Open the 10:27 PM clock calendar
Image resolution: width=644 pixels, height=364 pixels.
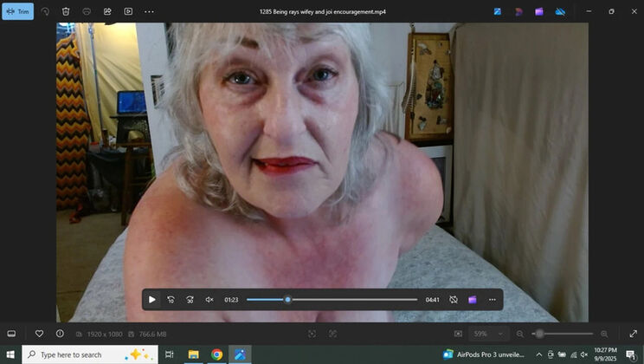(605, 354)
